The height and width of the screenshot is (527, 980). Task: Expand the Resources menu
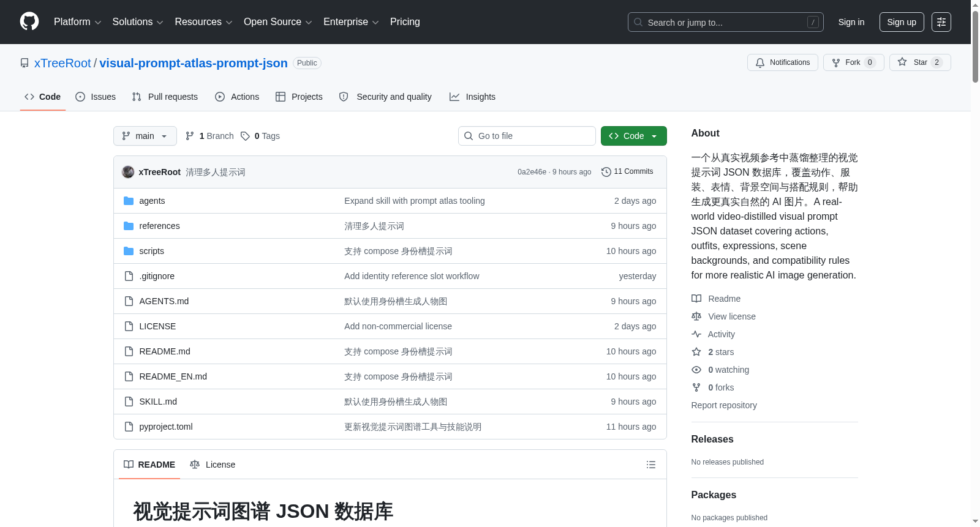203,22
